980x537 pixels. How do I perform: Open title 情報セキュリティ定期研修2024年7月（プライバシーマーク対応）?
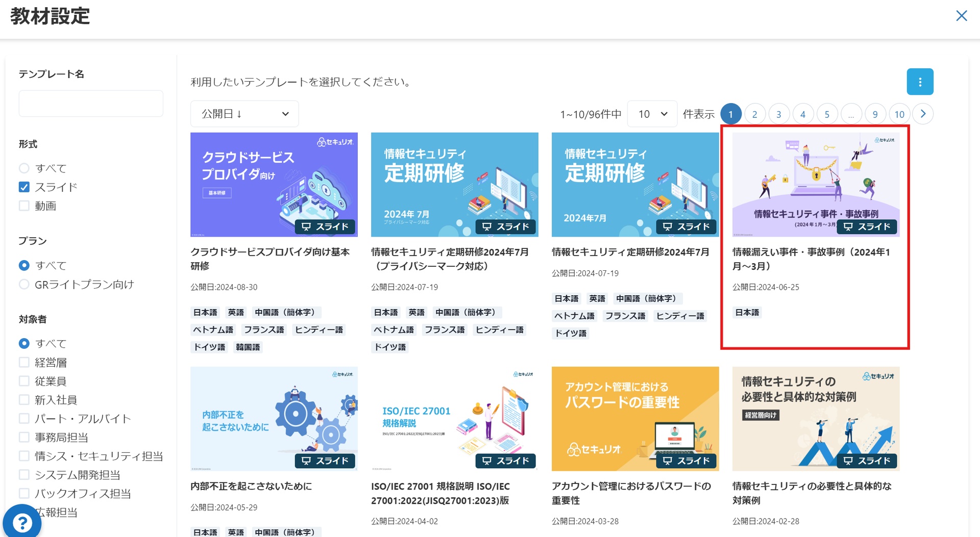tap(450, 259)
